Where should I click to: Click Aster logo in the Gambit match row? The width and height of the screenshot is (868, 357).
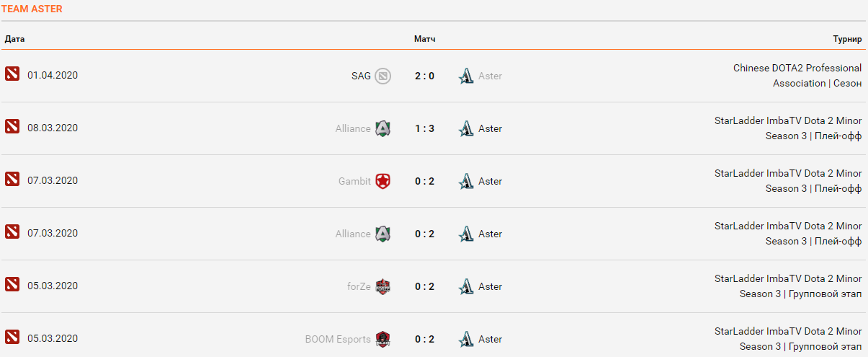click(467, 181)
